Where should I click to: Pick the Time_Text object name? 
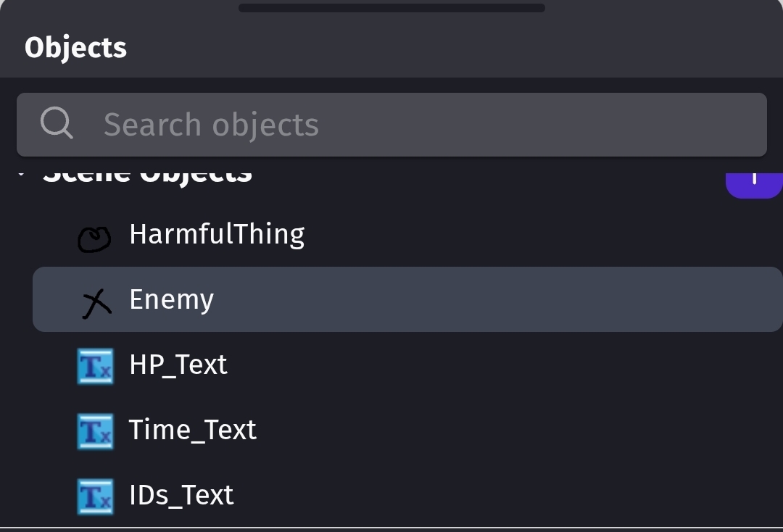point(192,430)
